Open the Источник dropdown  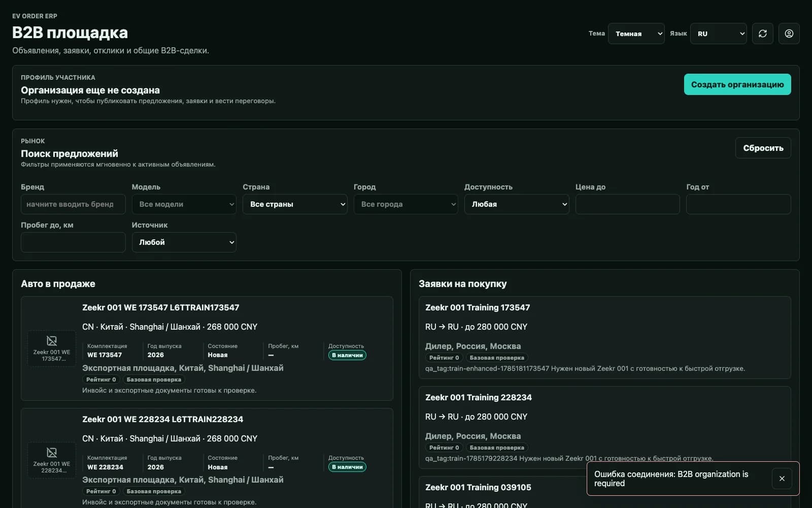(x=184, y=242)
